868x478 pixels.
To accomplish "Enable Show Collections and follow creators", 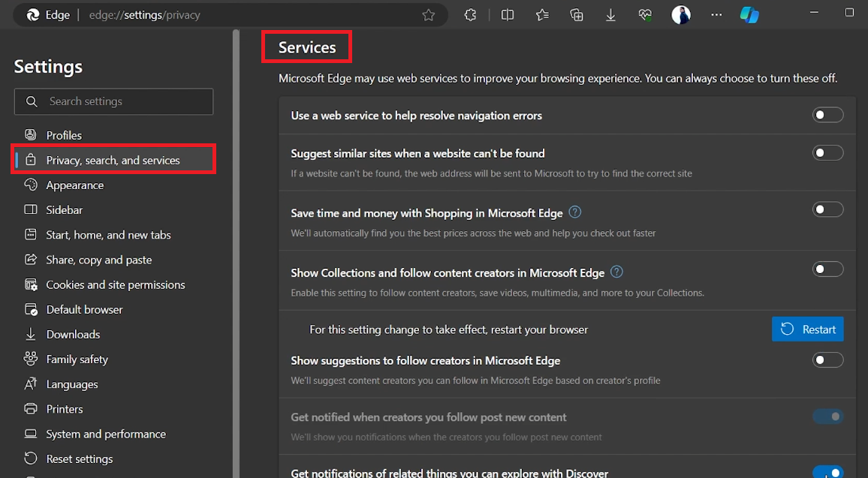I will 827,269.
